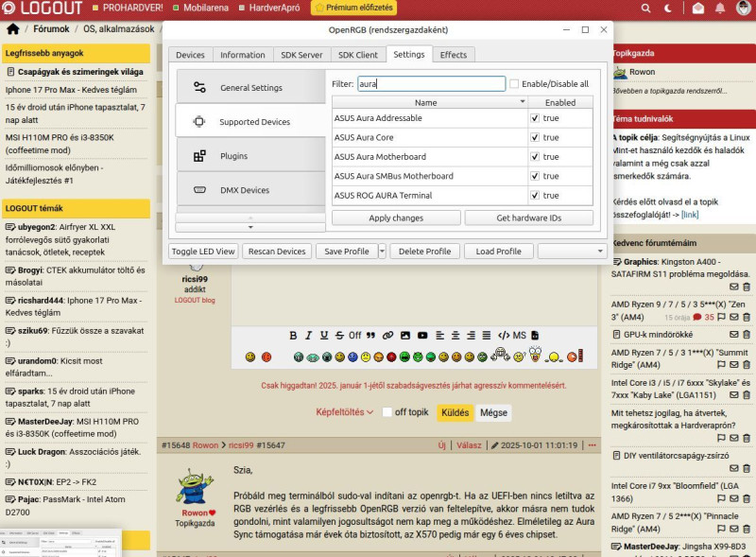Apply underline formatting in the post editor
This screenshot has width=756, height=557.
[324, 335]
